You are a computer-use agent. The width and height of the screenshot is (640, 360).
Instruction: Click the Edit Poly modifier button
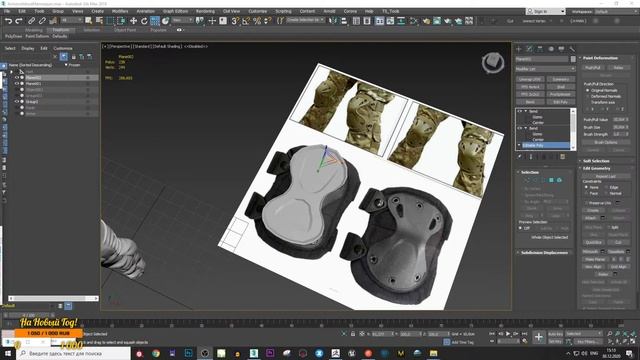(x=560, y=102)
